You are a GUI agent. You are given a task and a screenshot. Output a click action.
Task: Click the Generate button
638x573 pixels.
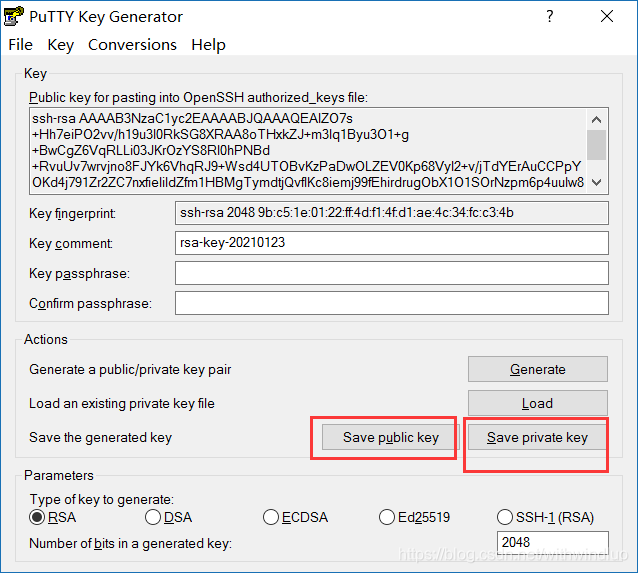click(537, 369)
